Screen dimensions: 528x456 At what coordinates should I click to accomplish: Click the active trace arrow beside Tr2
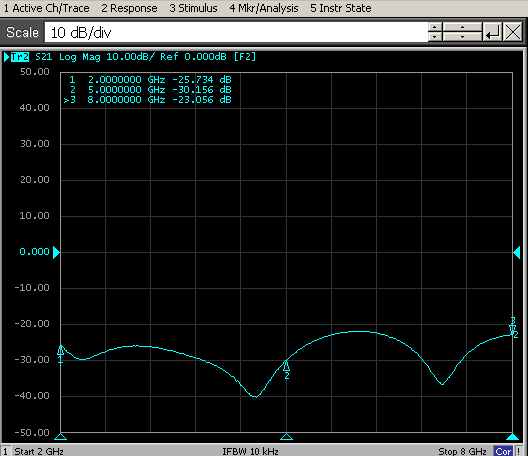pyautogui.click(x=6, y=57)
